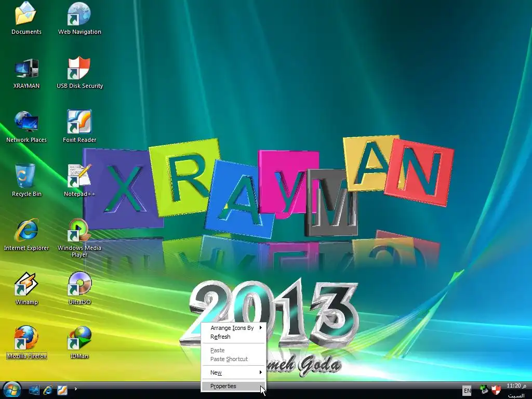The width and height of the screenshot is (532, 399).
Task: Choose Refresh in the context menu
Action: coord(234,337)
